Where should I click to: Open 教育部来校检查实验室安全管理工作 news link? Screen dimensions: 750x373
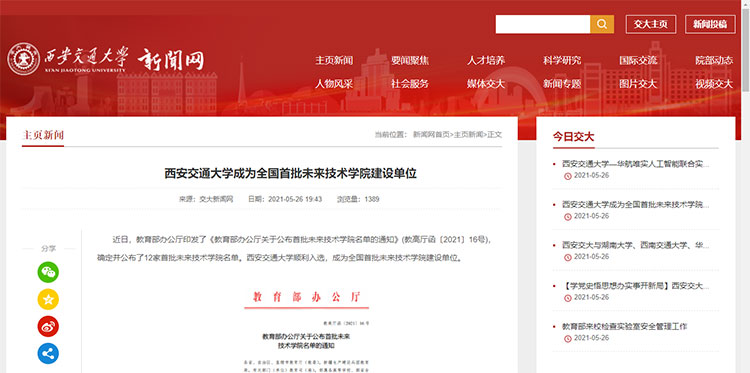pyautogui.click(x=625, y=327)
